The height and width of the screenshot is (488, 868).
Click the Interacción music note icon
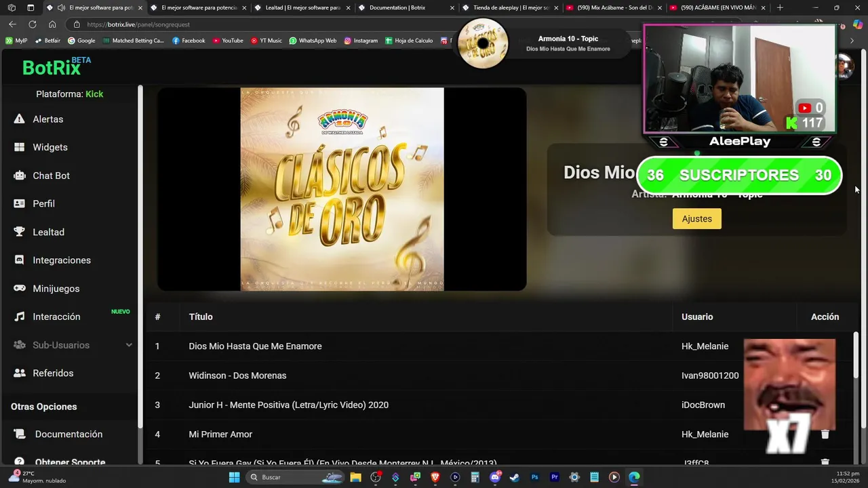[20, 317]
